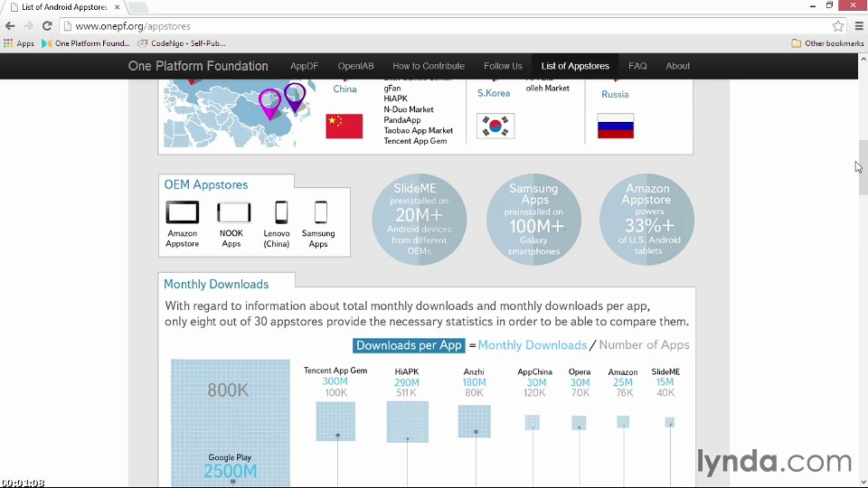Click the gFan appstore entry

pos(392,88)
